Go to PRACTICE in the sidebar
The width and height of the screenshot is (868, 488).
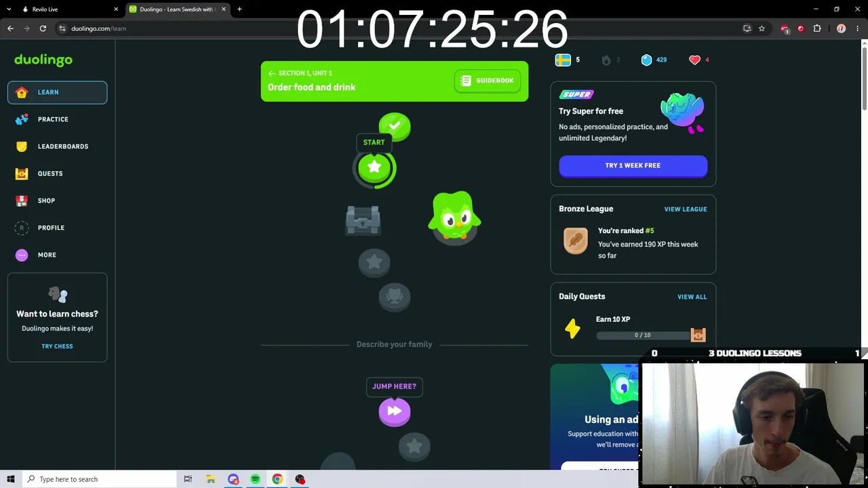pos(57,119)
